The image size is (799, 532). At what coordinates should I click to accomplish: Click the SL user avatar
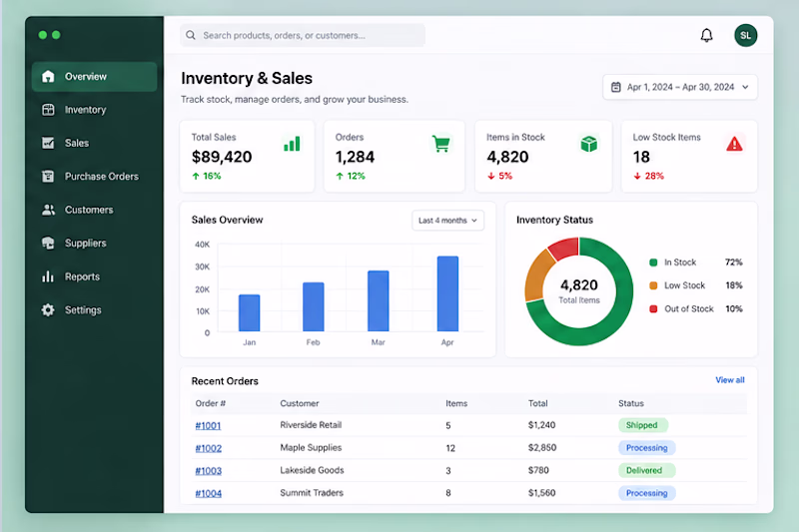(x=745, y=35)
